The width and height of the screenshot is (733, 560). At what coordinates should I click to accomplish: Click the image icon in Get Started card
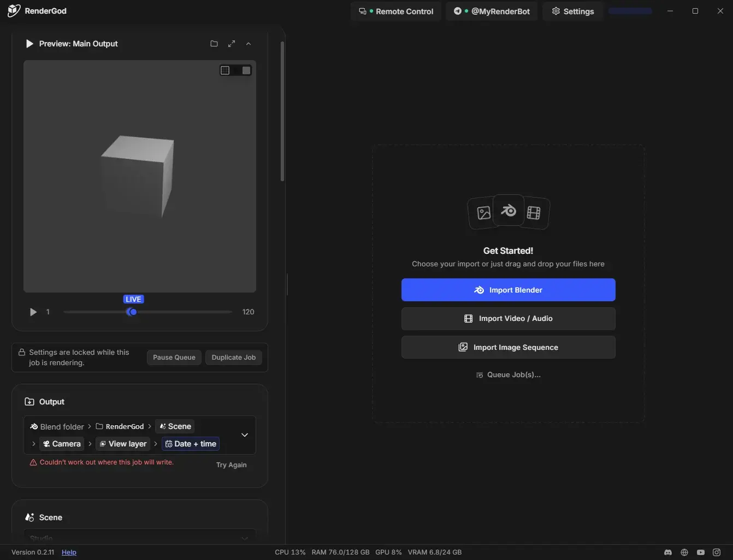pyautogui.click(x=483, y=213)
